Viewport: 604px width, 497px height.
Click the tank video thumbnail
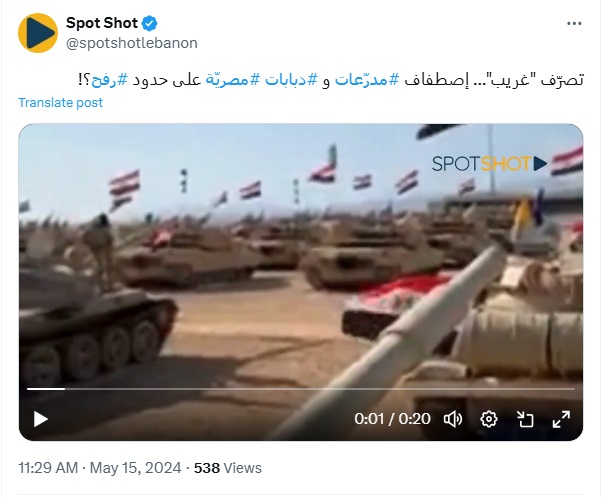[x=301, y=254]
